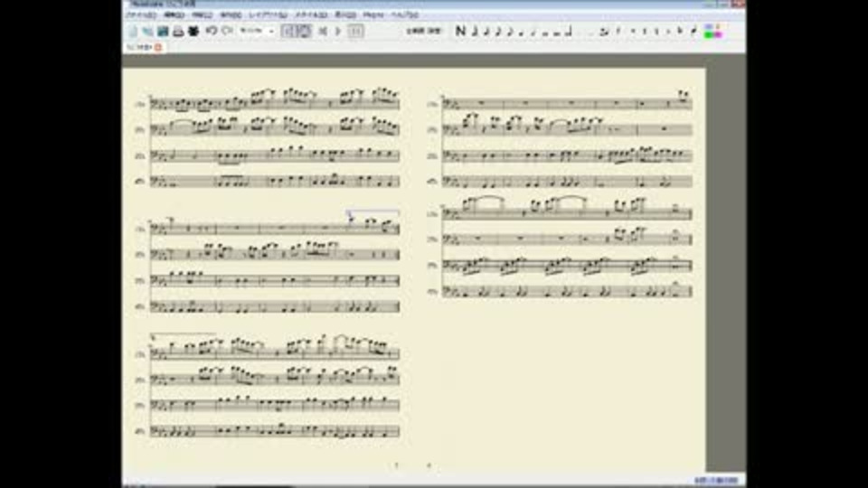This screenshot has height=488, width=868.
Task: Click the tie icon in note toolbar
Action: click(x=604, y=32)
